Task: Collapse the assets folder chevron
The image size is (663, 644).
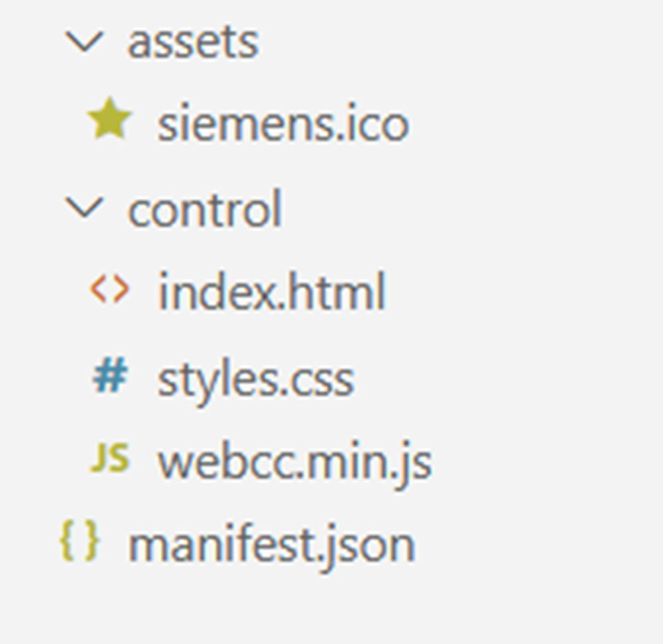Action: coord(84,41)
